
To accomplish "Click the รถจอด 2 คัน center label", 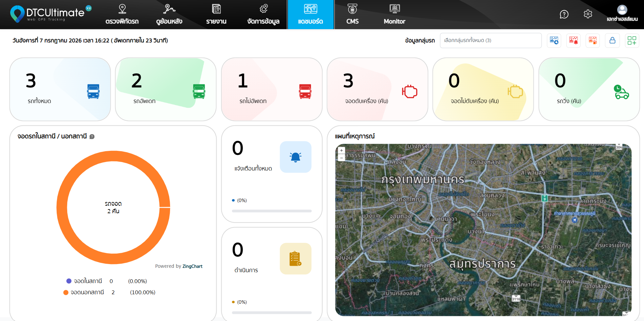I will (x=113, y=207).
